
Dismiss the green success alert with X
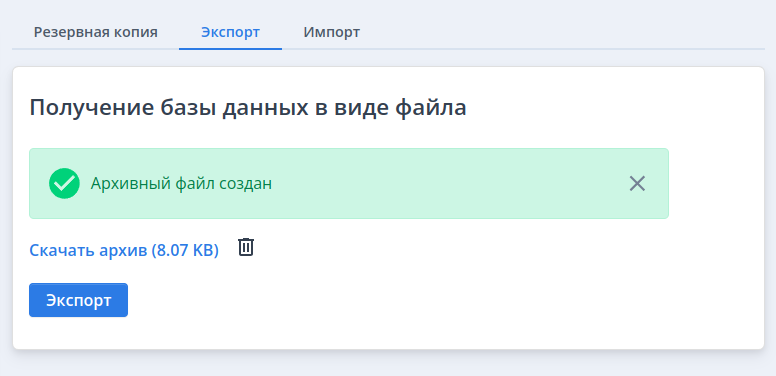pos(637,184)
